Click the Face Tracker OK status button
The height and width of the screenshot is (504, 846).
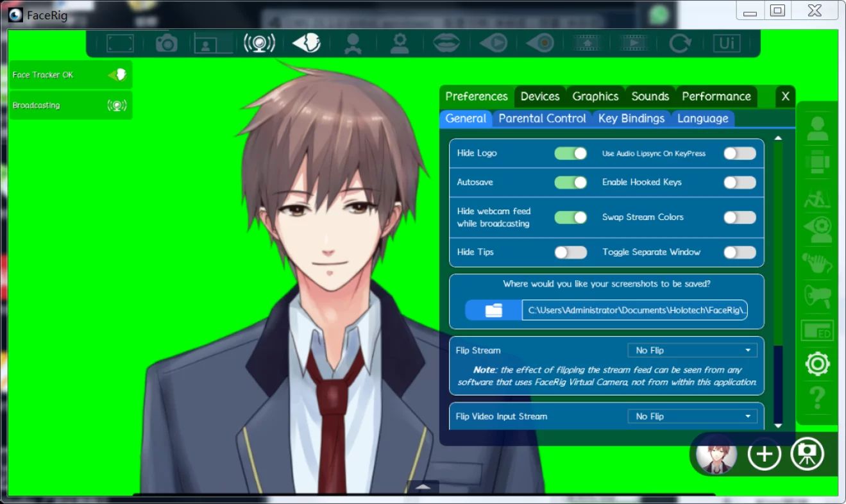(x=71, y=75)
